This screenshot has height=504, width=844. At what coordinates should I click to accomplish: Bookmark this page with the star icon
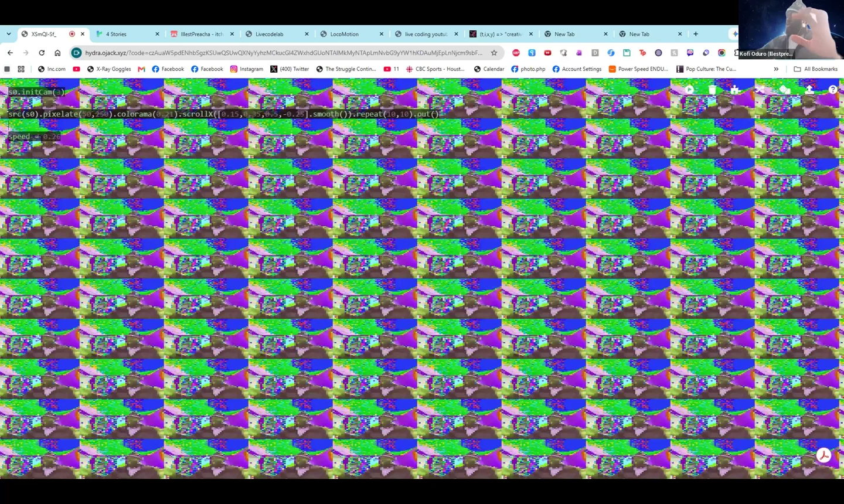(x=494, y=53)
